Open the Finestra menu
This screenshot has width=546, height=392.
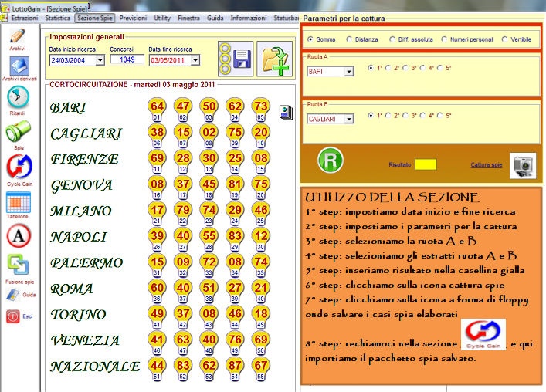click(x=188, y=18)
